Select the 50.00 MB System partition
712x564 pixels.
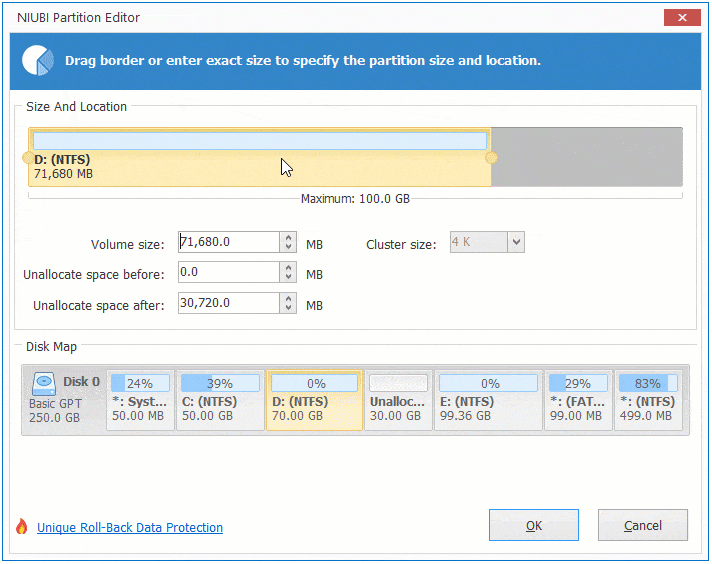coord(139,400)
